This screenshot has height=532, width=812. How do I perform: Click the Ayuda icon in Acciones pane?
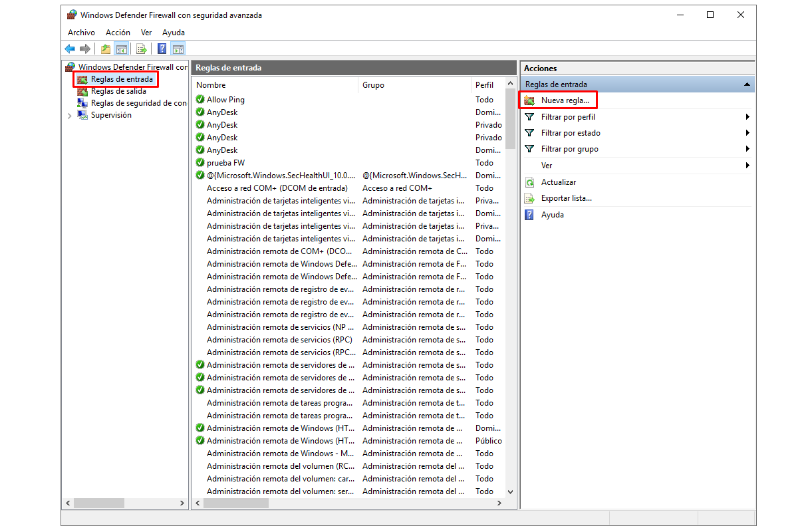click(529, 215)
